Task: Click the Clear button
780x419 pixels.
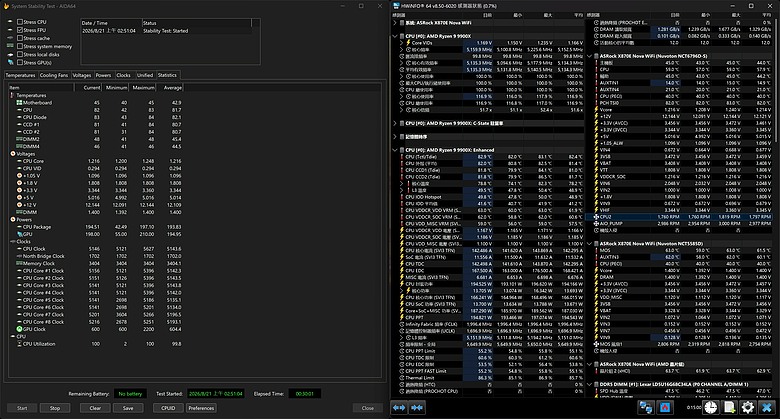Action: pos(95,408)
